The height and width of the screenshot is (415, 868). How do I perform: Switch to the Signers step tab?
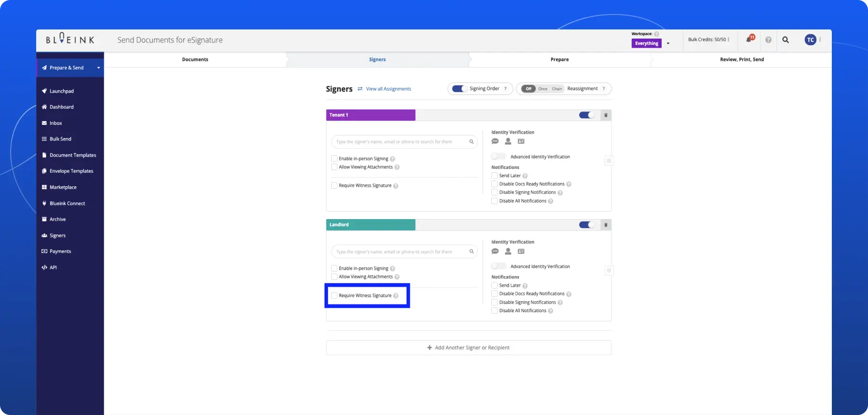click(378, 59)
